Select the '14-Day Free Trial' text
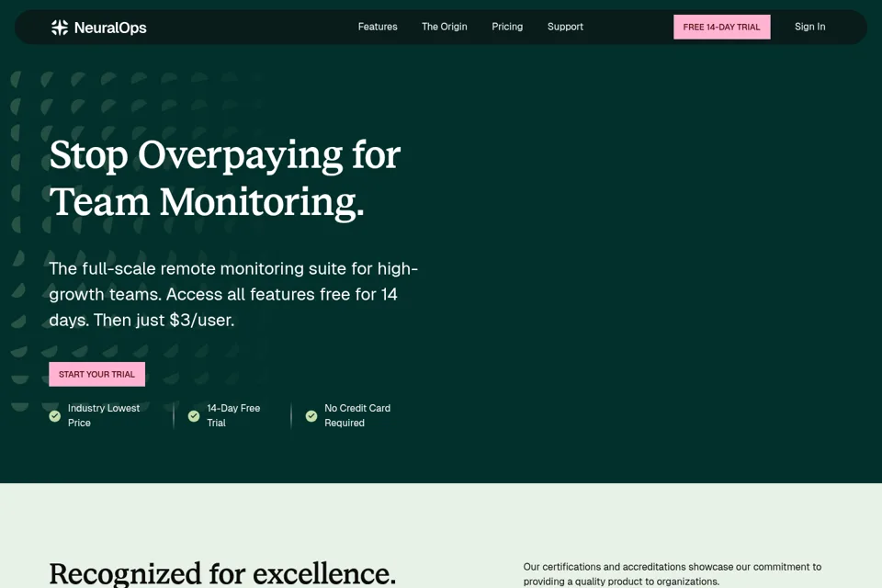 (232, 415)
